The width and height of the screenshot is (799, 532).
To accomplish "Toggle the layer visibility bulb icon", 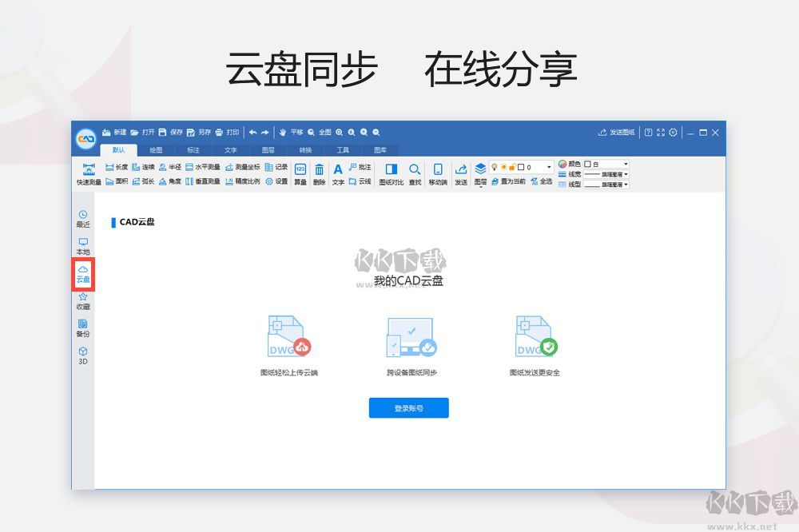I will 494,166.
